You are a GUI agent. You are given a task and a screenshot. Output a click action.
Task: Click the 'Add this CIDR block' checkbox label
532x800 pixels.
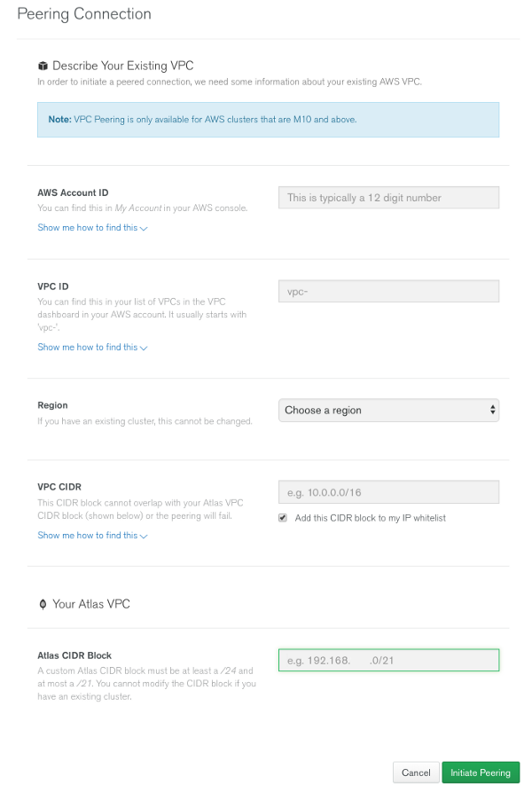click(371, 518)
